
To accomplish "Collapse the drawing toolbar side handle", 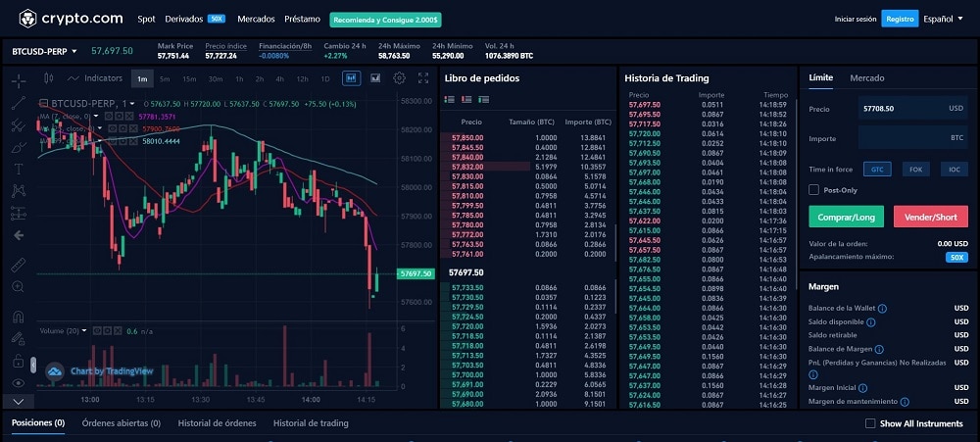I will (x=33, y=366).
